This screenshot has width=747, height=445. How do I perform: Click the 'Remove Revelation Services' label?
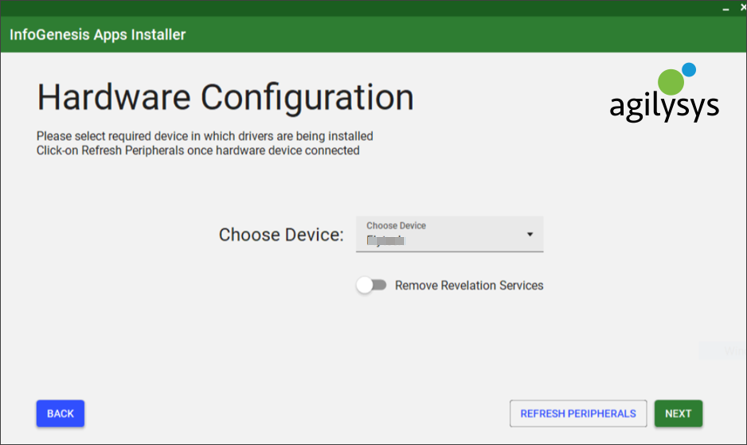pyautogui.click(x=469, y=285)
